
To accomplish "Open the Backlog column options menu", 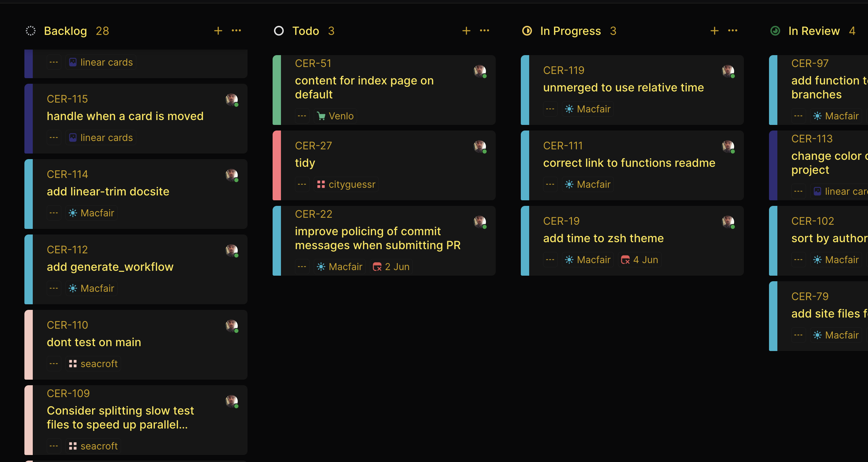I will pyautogui.click(x=236, y=31).
